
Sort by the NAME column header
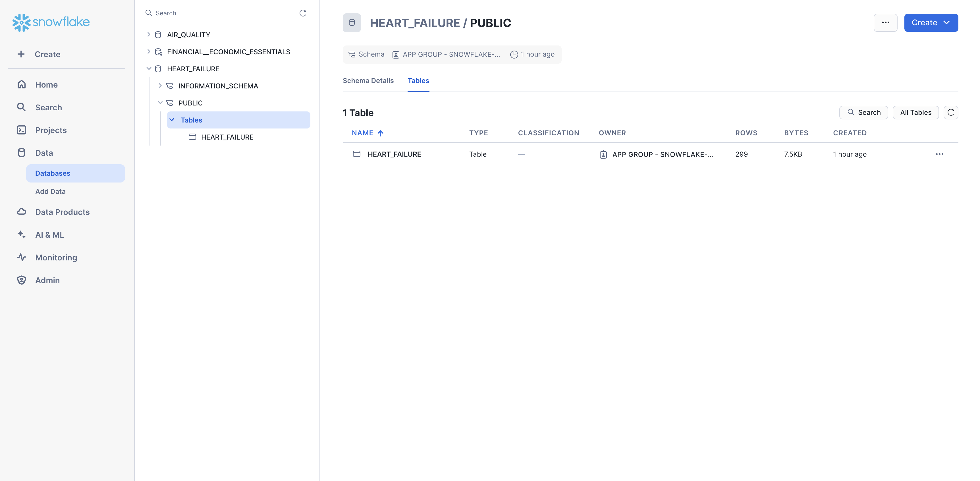[362, 133]
